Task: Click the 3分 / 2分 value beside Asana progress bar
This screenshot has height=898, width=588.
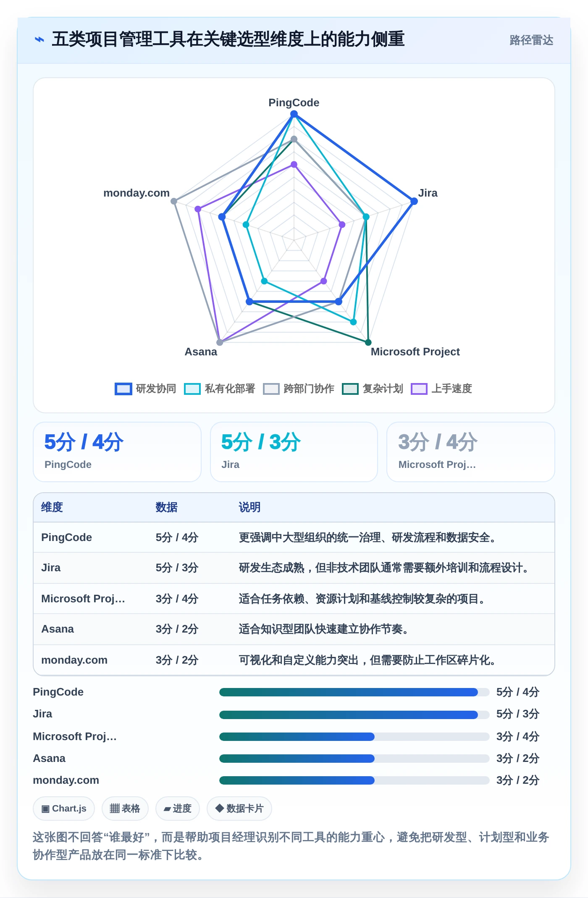Action: pos(517,758)
